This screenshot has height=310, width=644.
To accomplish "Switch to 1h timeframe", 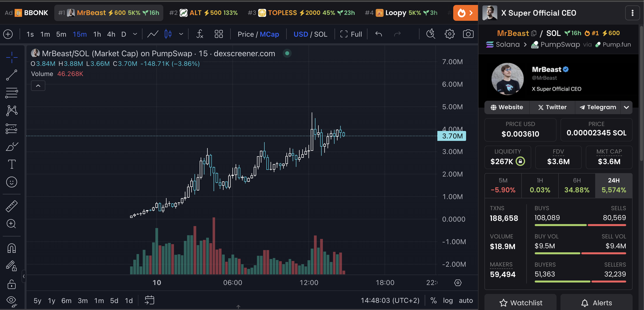I will (97, 34).
